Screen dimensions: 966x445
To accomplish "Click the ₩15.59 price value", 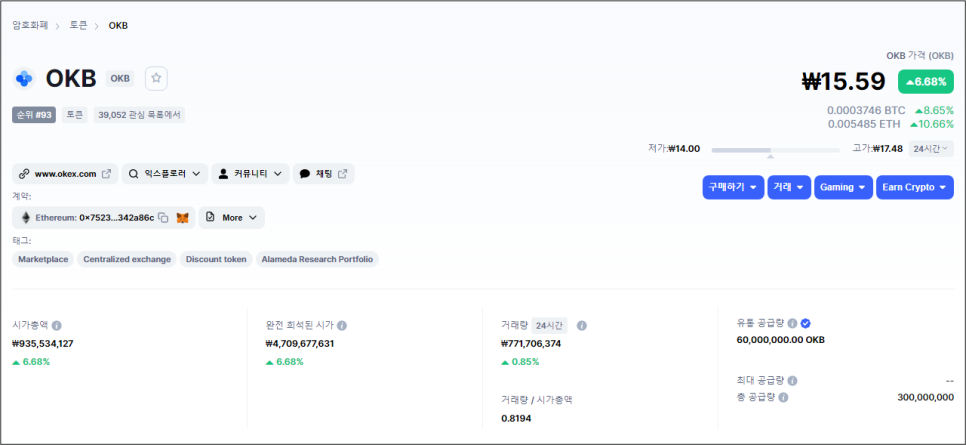I will point(843,81).
